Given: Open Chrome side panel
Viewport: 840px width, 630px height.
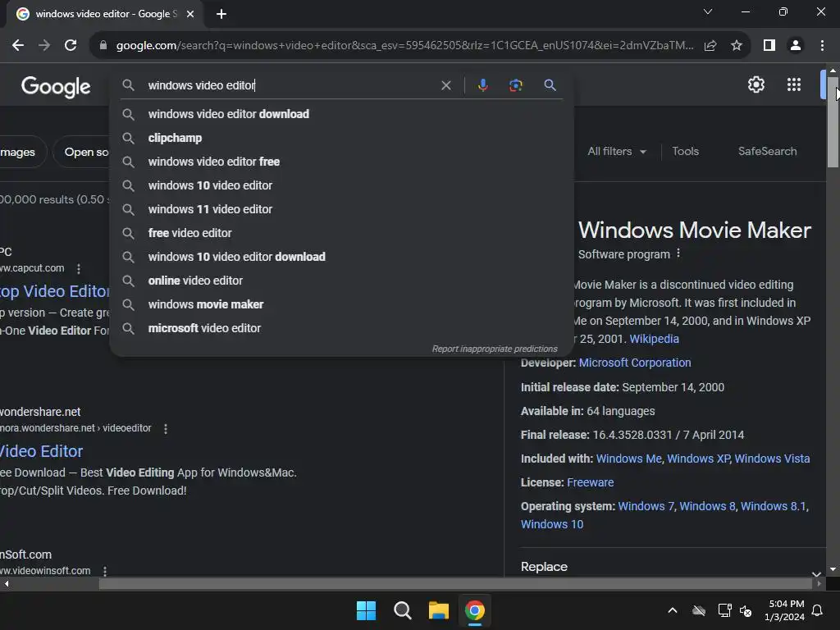Looking at the screenshot, I should pyautogui.click(x=769, y=46).
